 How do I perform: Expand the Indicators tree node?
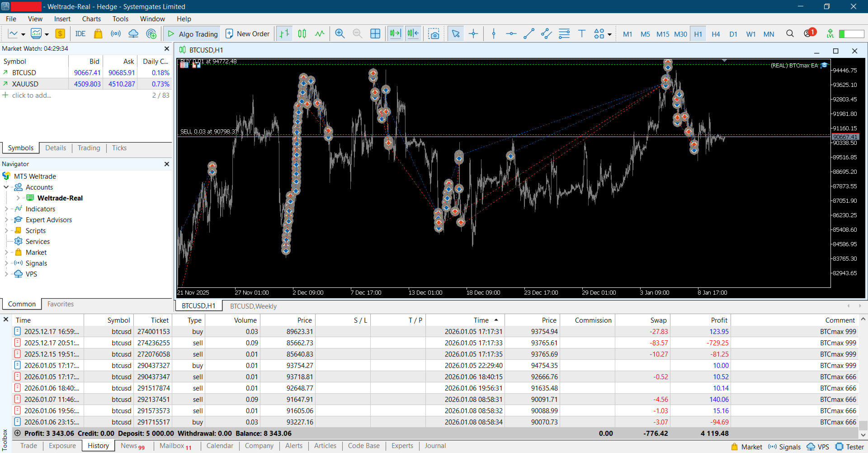pyautogui.click(x=6, y=209)
